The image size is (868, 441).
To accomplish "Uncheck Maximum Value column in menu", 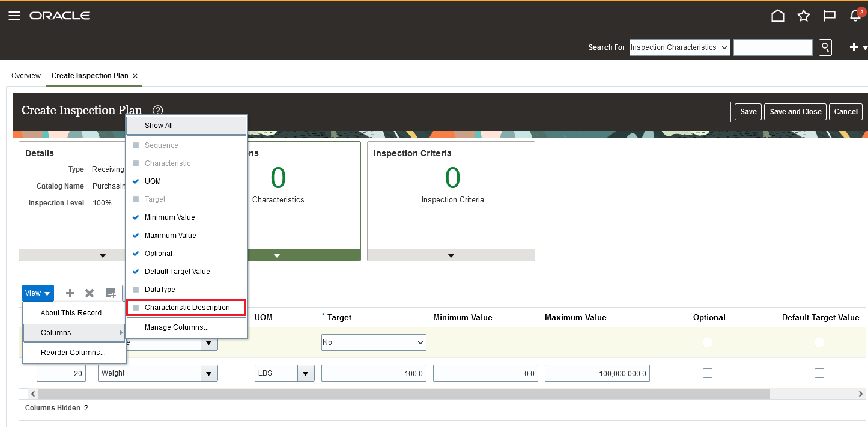I will pyautogui.click(x=186, y=236).
